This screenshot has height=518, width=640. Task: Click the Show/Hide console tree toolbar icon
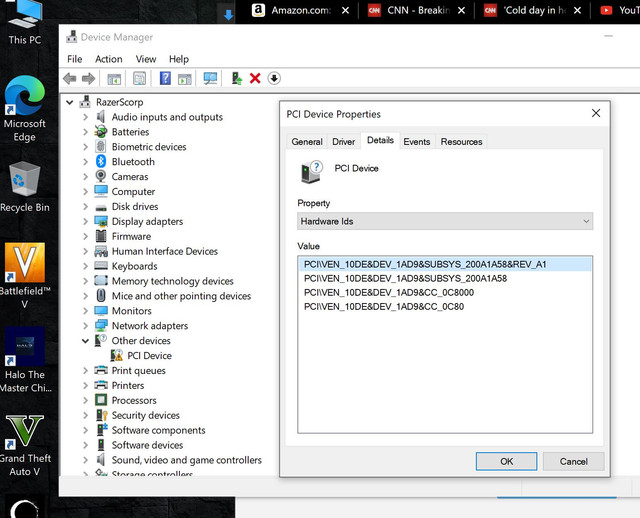pyautogui.click(x=114, y=78)
